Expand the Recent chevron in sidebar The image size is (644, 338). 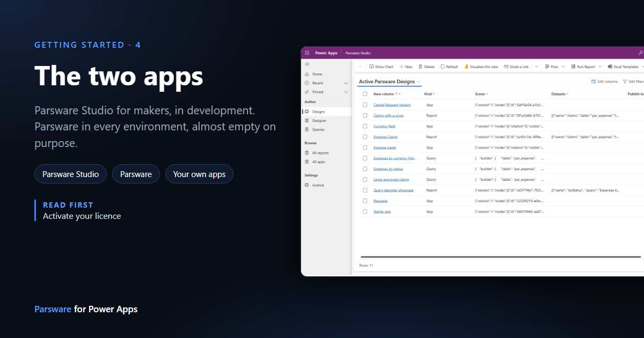click(x=346, y=83)
